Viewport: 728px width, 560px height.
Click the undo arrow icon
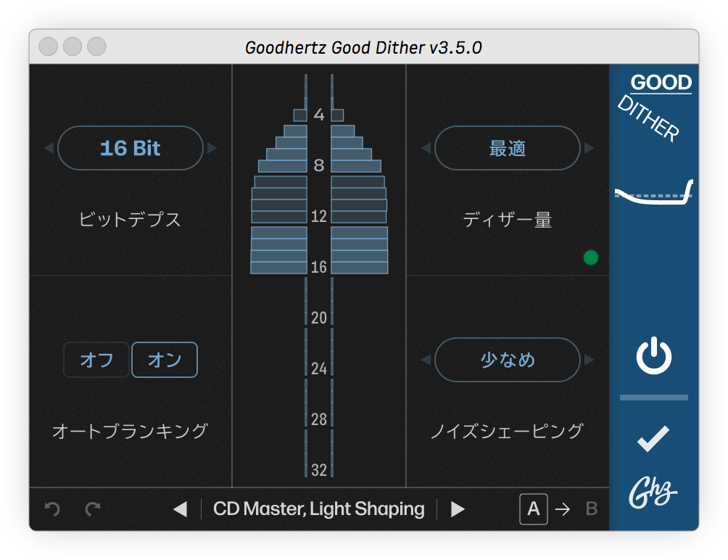coord(52,509)
